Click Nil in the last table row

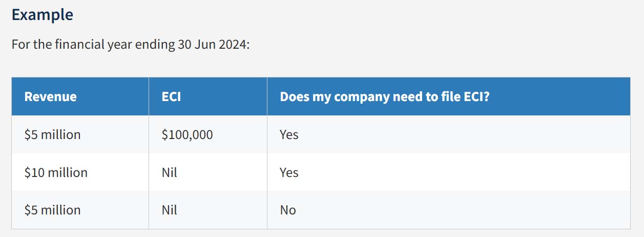click(169, 210)
